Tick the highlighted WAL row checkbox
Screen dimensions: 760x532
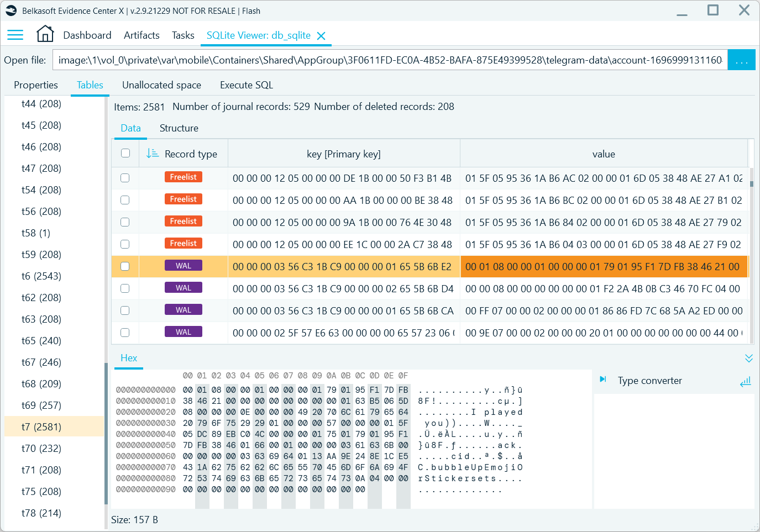click(125, 266)
